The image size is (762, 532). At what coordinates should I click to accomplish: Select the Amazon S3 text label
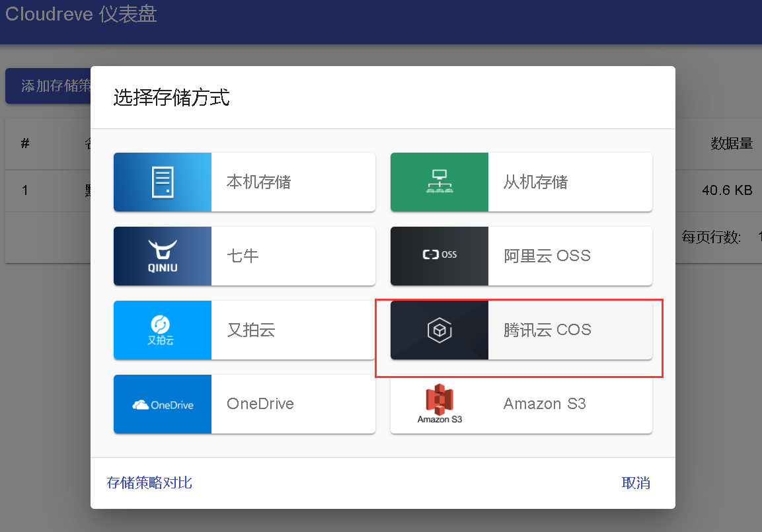point(545,404)
